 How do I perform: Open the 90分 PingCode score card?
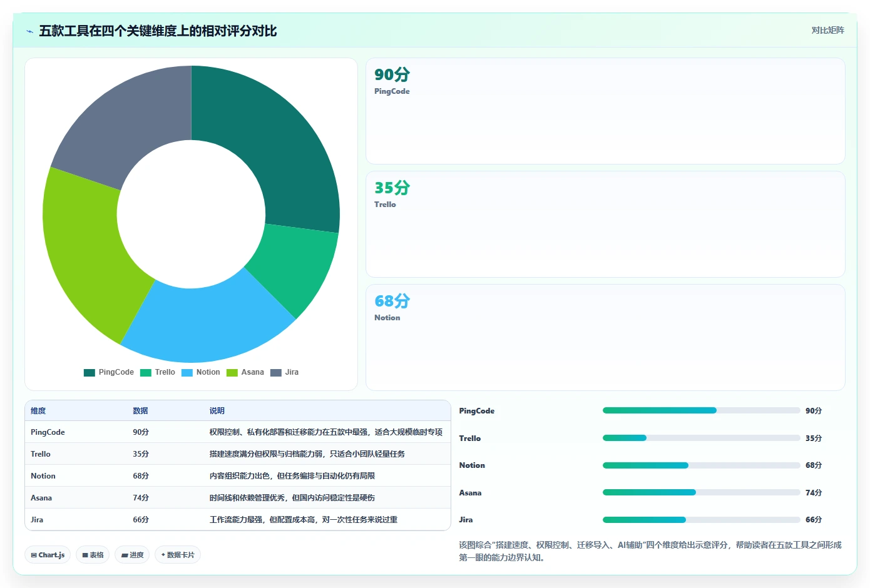point(605,111)
